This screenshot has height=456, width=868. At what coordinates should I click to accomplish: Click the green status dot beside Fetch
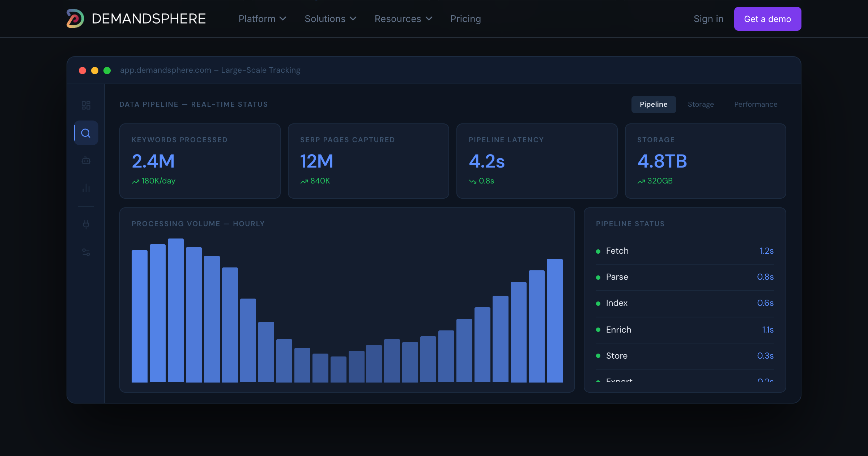[598, 252]
